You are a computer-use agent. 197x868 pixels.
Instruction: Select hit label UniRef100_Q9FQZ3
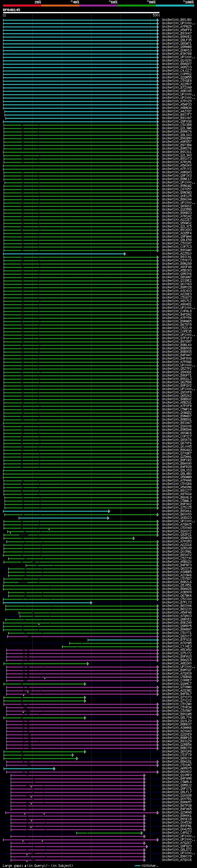point(177,846)
